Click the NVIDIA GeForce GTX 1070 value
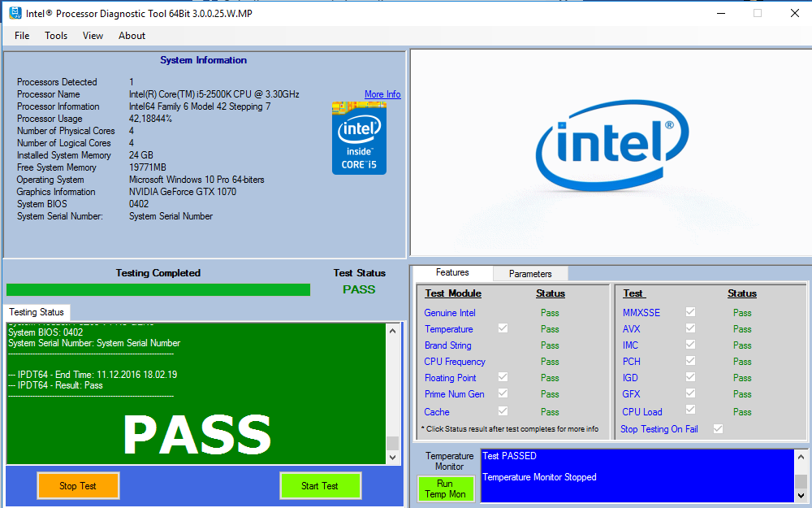This screenshot has height=508, width=812. 182,192
